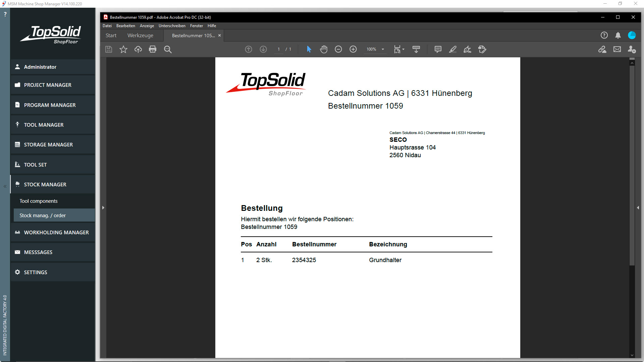Click the highlight text pen icon
The width and height of the screenshot is (644, 362).
tap(452, 49)
